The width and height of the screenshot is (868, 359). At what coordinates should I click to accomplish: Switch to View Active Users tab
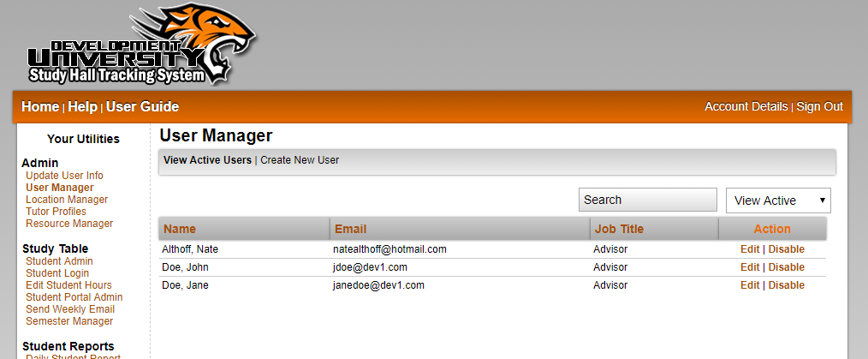click(x=207, y=160)
